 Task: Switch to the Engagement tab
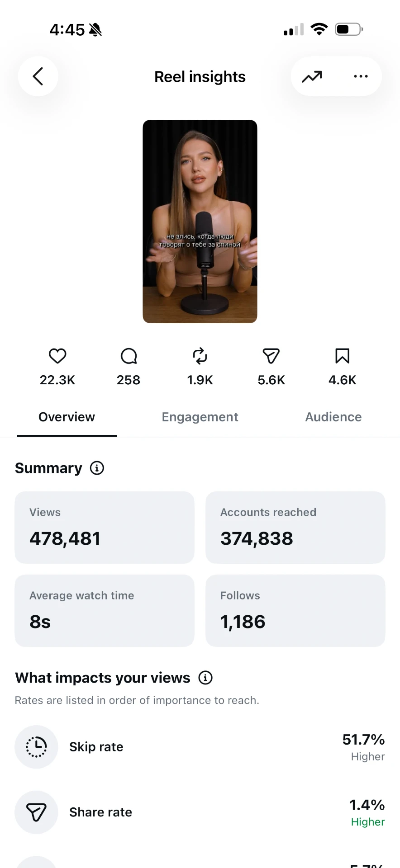tap(200, 417)
